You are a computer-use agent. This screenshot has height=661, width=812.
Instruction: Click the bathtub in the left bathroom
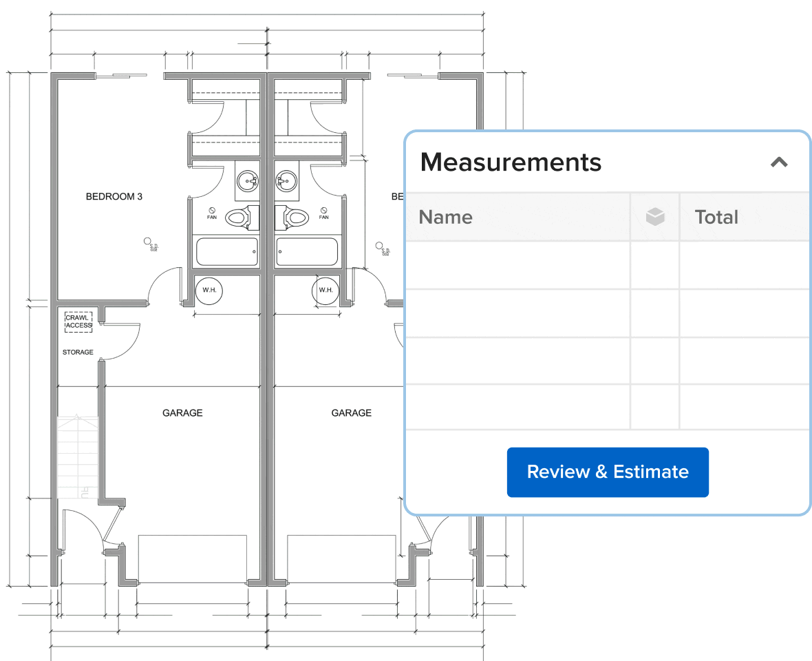point(227,251)
